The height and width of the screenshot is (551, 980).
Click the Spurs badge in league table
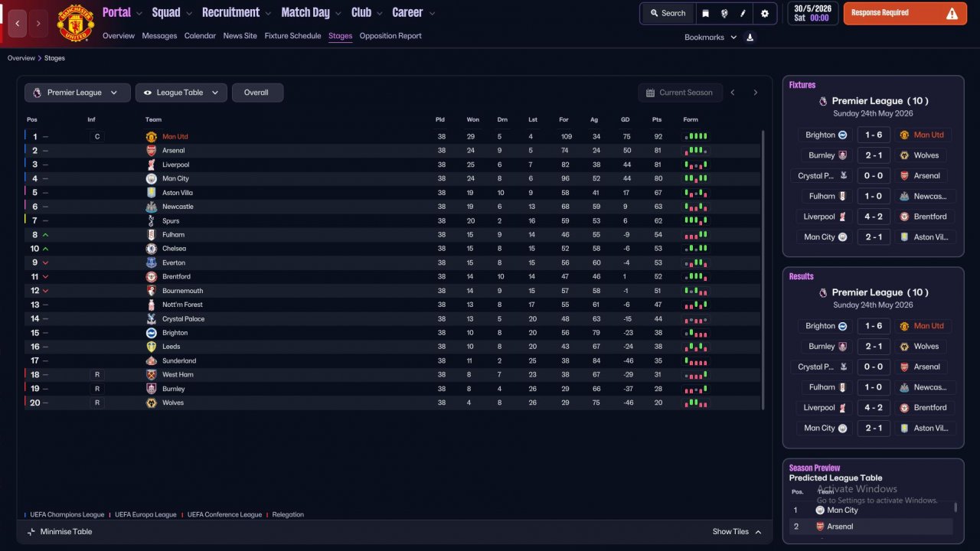(152, 220)
